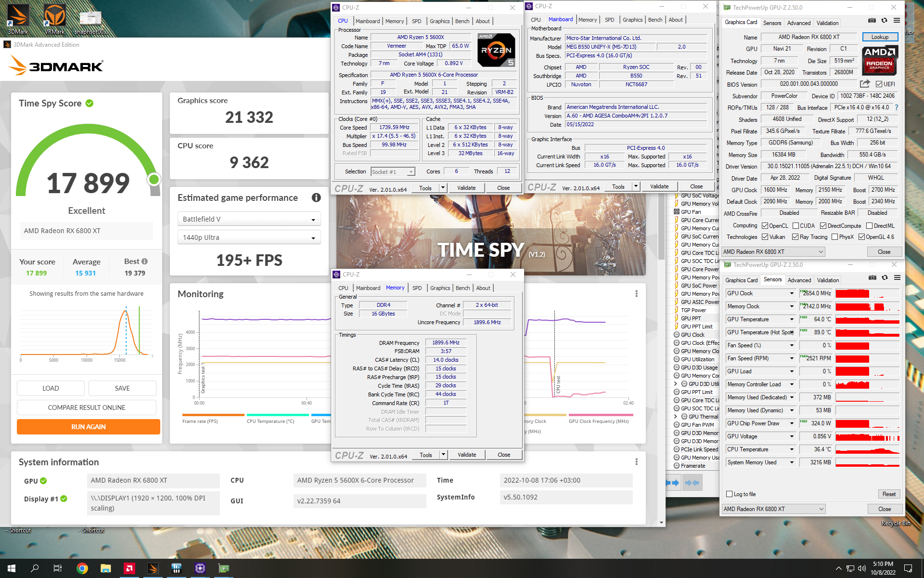Viewport: 924px width, 578px height.
Task: Click the Frame rate (FPS) orange legend bar
Action: [x=213, y=415]
